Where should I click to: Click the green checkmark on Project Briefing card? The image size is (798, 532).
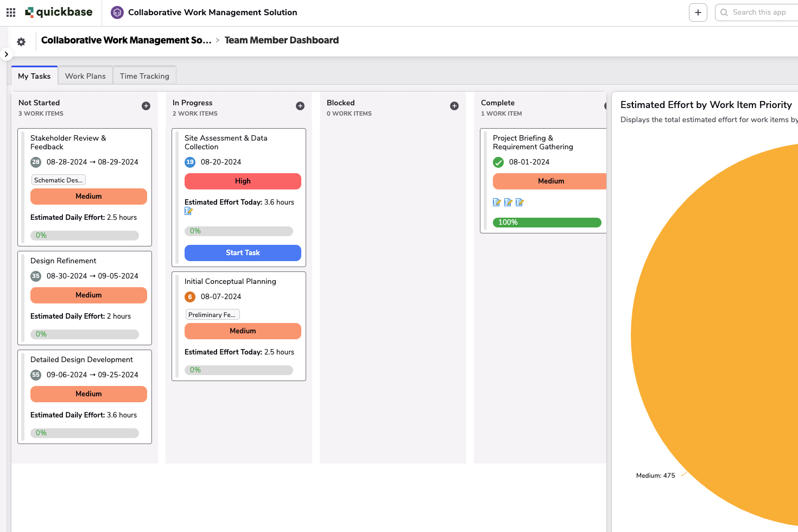(498, 162)
